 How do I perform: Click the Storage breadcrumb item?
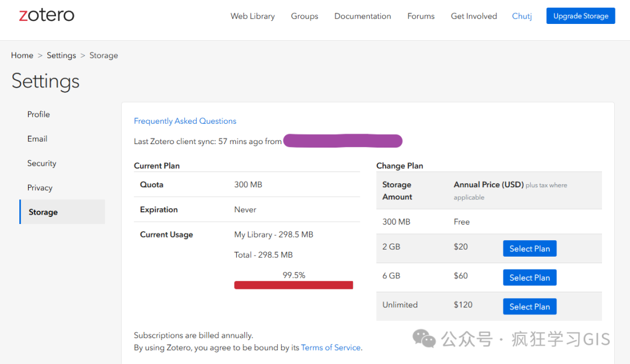(x=104, y=55)
